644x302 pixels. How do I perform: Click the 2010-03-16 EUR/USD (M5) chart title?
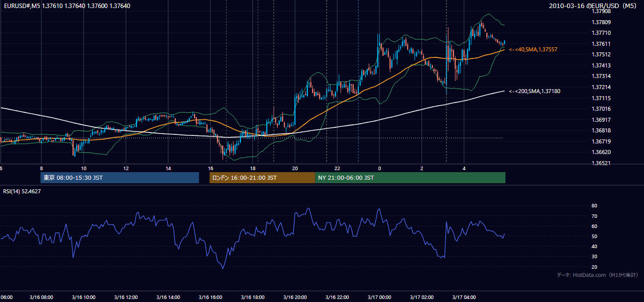click(x=593, y=6)
